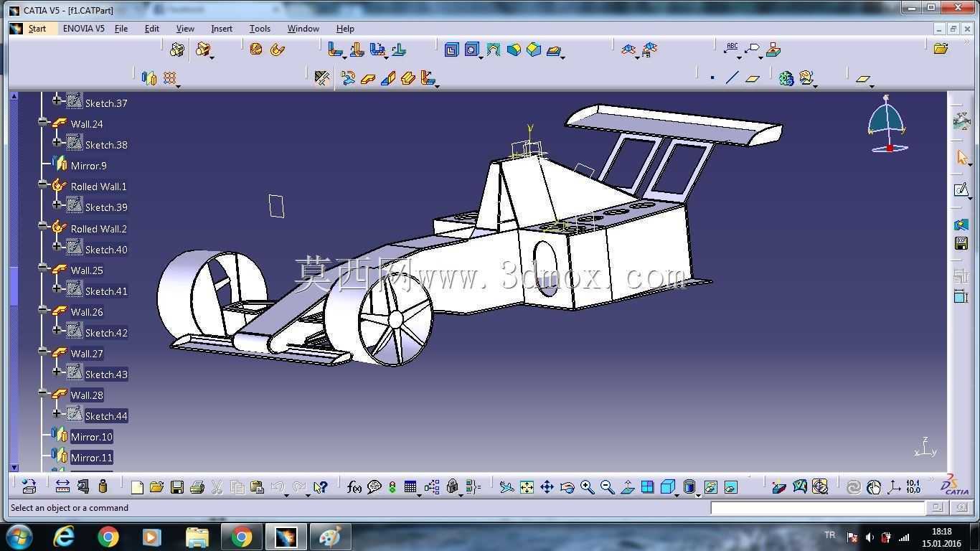Select Mirror.9 in the specification tree
Image resolution: width=980 pixels, height=551 pixels.
pyautogui.click(x=88, y=166)
